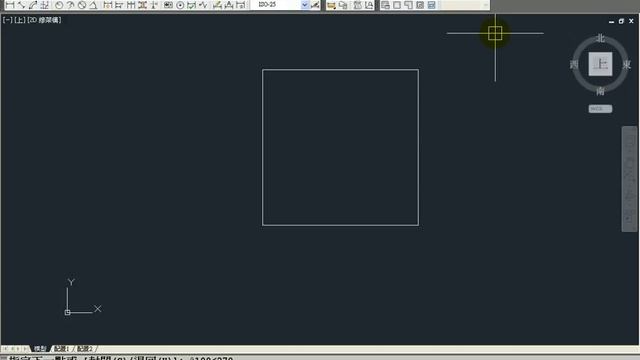The image size is (640, 360).
Task: Click 北 (North) on the ViewCube compass
Action: pos(600,38)
